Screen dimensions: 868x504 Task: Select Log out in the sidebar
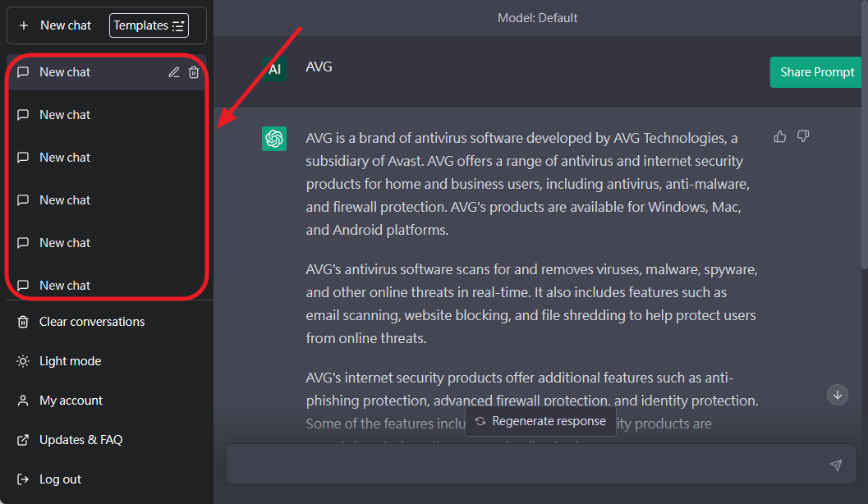click(60, 479)
